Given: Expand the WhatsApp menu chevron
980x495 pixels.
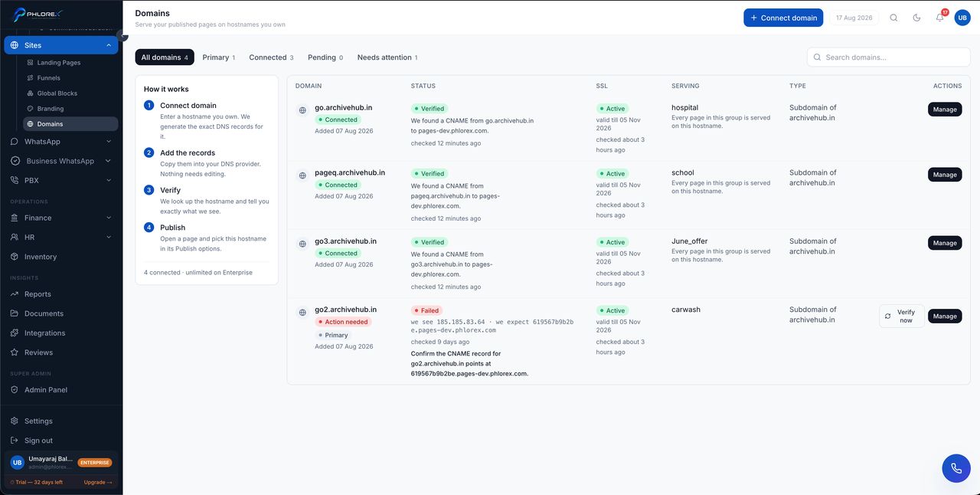Looking at the screenshot, I should 109,142.
